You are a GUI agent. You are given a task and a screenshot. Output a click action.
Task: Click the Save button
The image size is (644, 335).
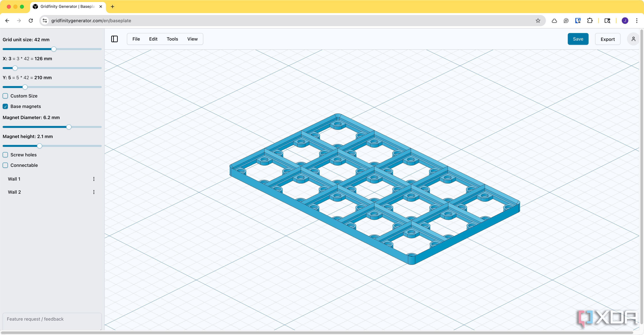(578, 39)
